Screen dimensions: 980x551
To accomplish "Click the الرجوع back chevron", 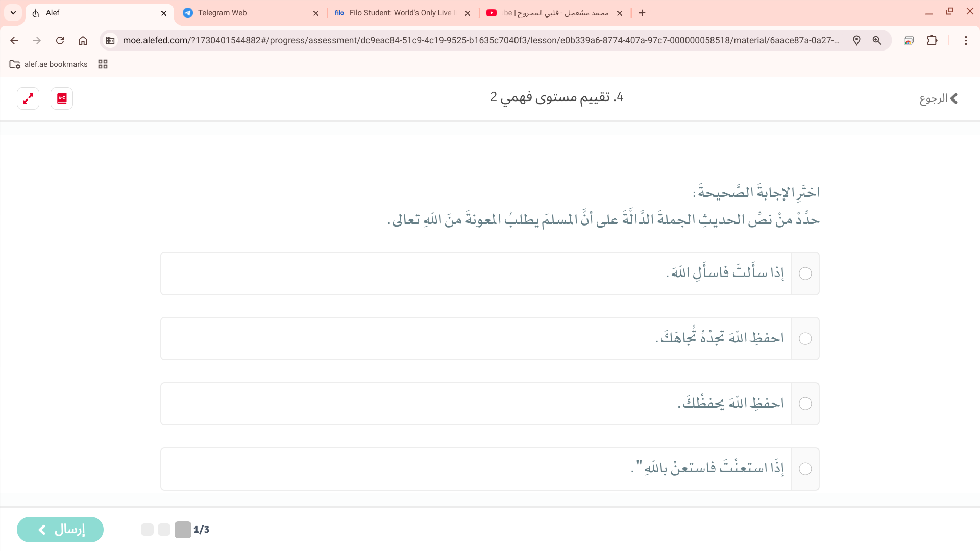I will click(x=953, y=98).
